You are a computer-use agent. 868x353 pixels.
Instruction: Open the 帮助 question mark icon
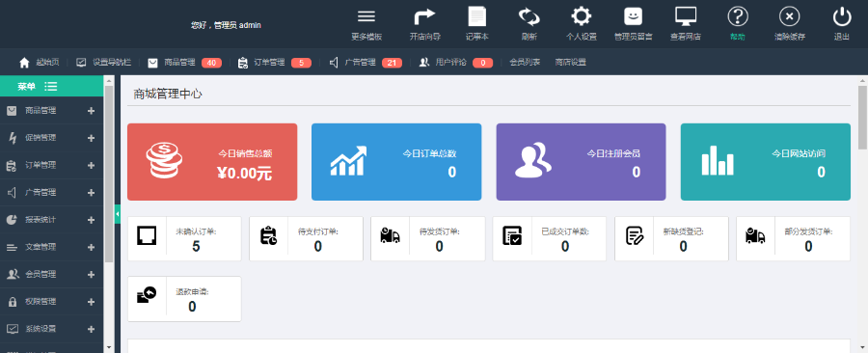tap(738, 16)
